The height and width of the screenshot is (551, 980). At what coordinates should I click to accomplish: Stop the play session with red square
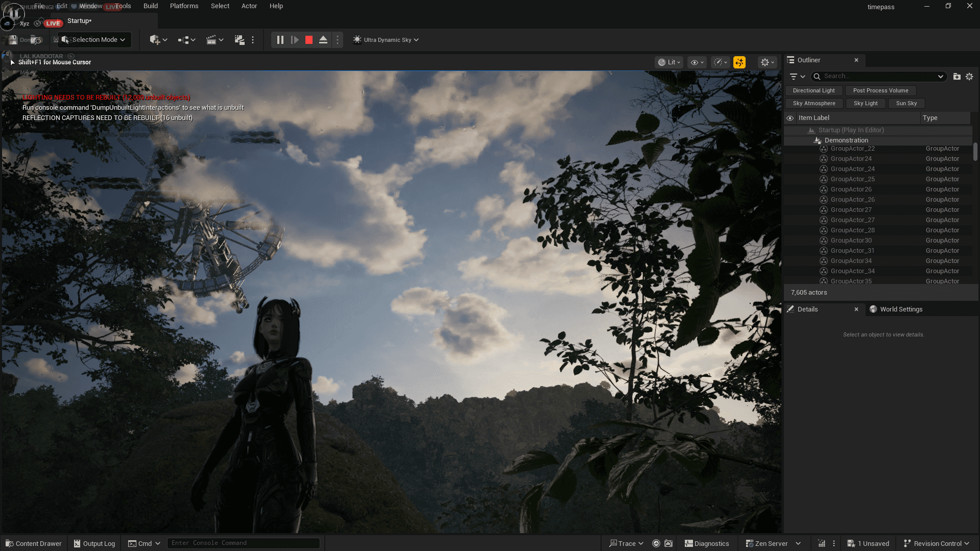(309, 40)
